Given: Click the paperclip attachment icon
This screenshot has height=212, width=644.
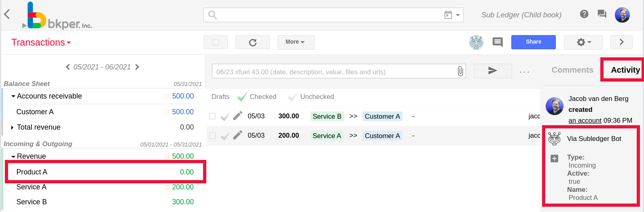Looking at the screenshot, I should coord(460,71).
